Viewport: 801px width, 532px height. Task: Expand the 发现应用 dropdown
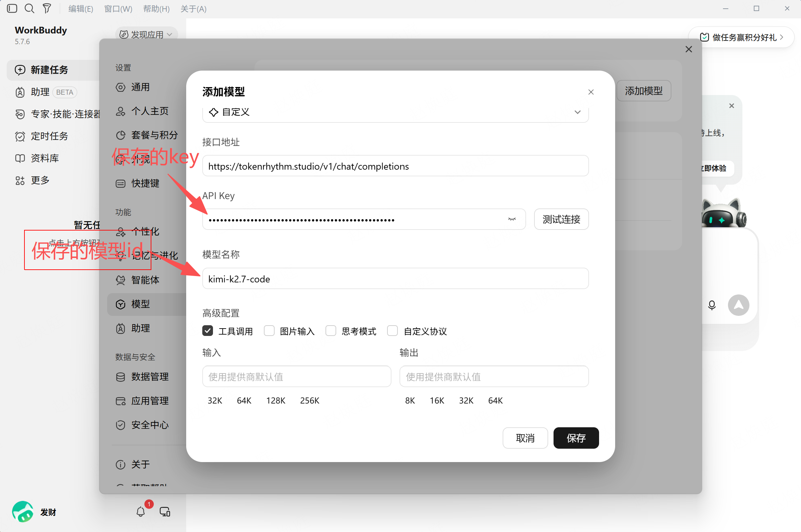(x=146, y=34)
